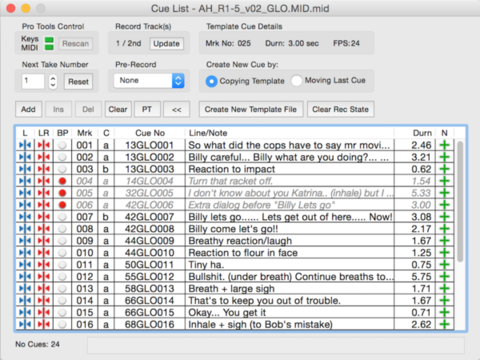Image resolution: width=480 pixels, height=360 pixels.
Task: Click the Next Take Number input field
Action: click(33, 81)
